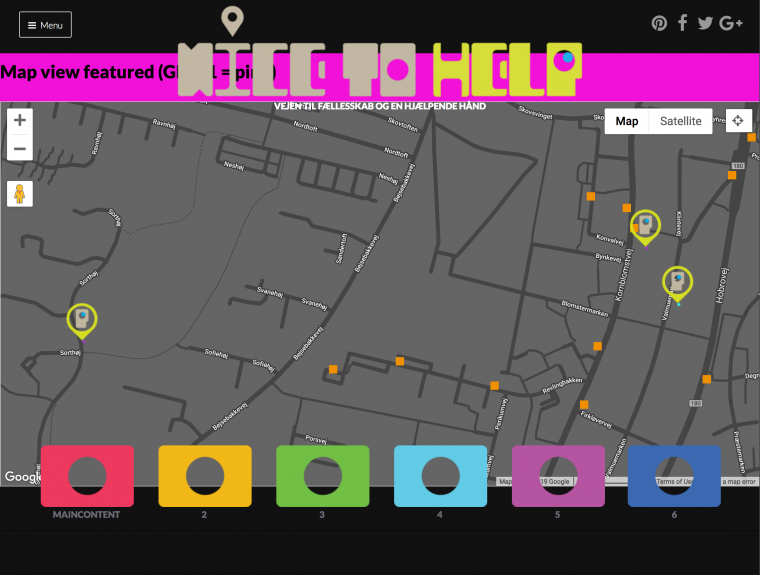The height and width of the screenshot is (575, 760).
Task: Open the Facebook social link
Action: [682, 23]
